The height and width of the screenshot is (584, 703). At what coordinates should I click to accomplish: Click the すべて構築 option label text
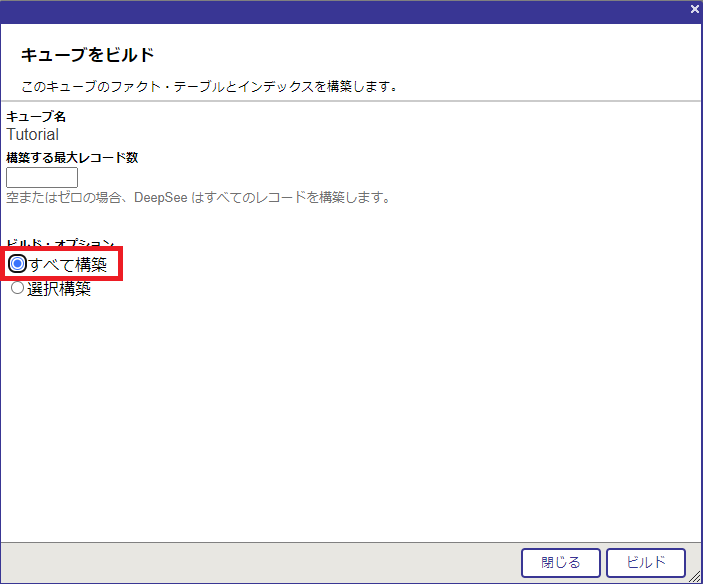pos(67,265)
